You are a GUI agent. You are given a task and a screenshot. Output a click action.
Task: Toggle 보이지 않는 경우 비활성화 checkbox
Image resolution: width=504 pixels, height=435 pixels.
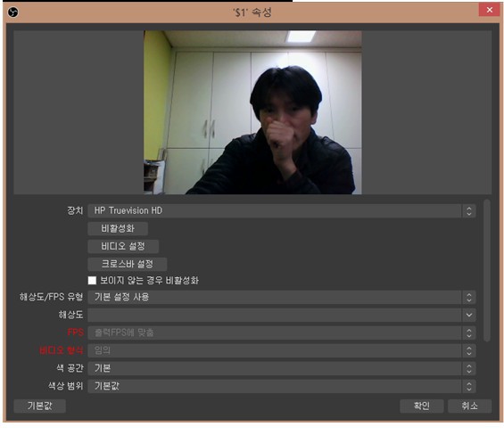pyautogui.click(x=92, y=281)
